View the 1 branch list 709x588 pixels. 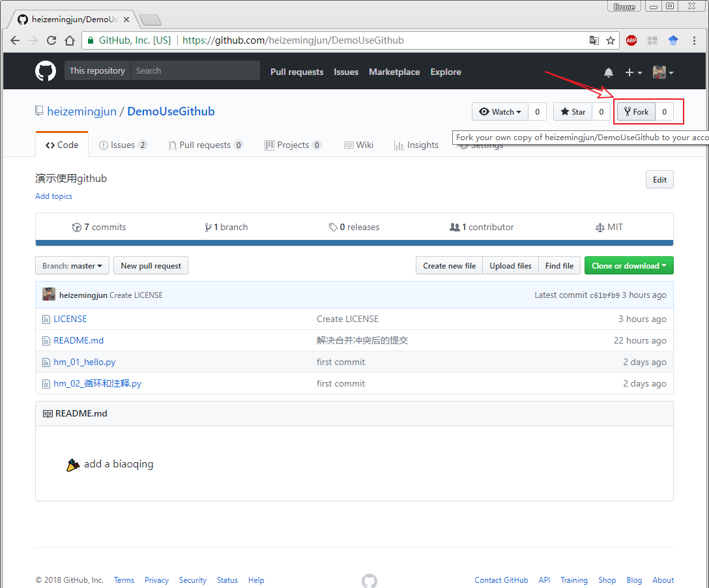tap(226, 227)
